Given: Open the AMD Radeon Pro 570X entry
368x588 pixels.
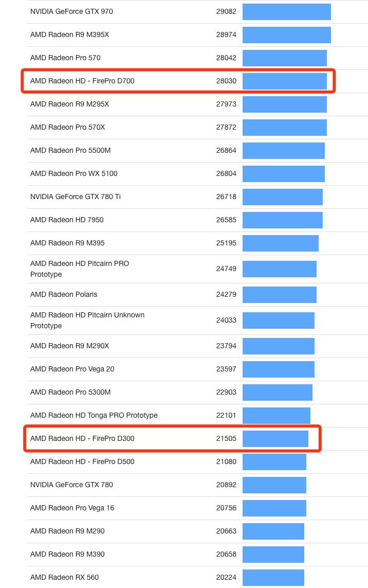Looking at the screenshot, I should pos(67,127).
